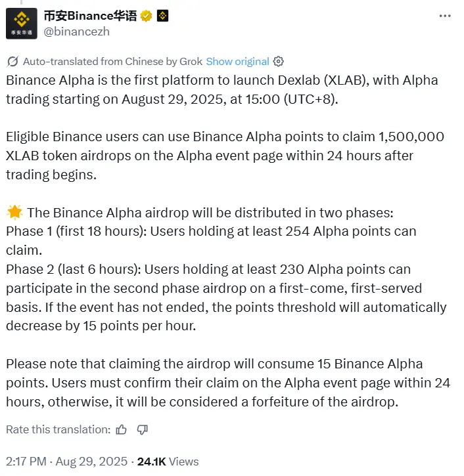Open the 2:17 PM Aug 29 timestamp
This screenshot has height=476, width=464.
click(64, 462)
